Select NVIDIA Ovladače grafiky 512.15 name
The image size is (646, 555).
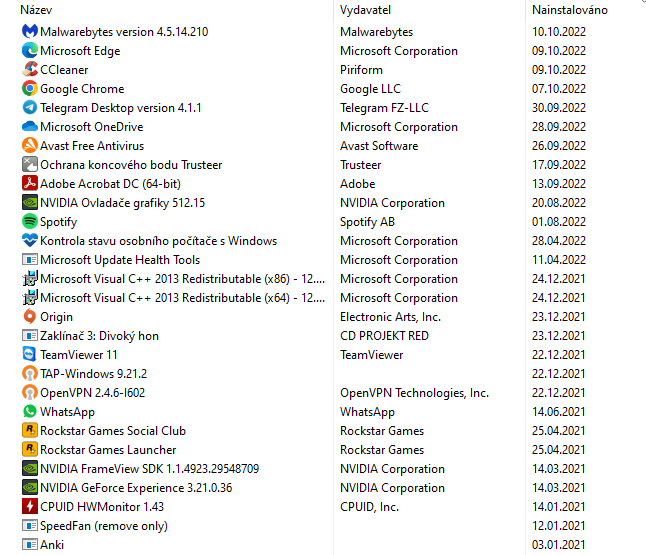pos(122,202)
